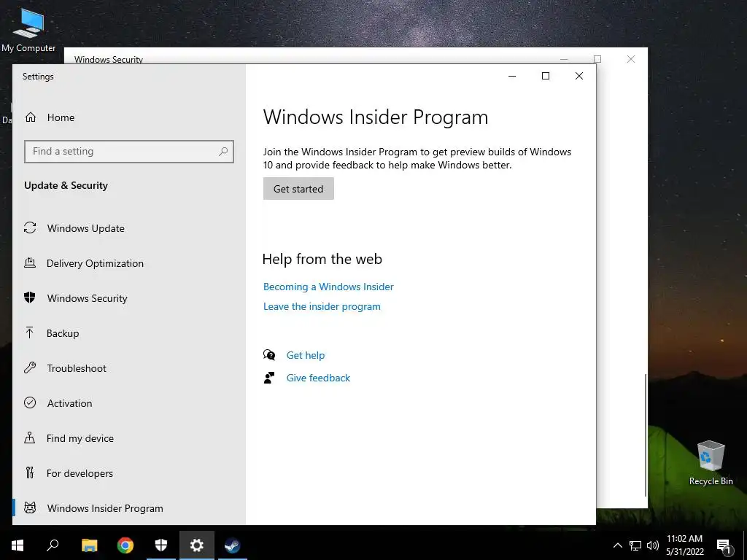Click the Home icon in Settings sidebar
Image resolution: width=747 pixels, height=560 pixels.
click(31, 117)
